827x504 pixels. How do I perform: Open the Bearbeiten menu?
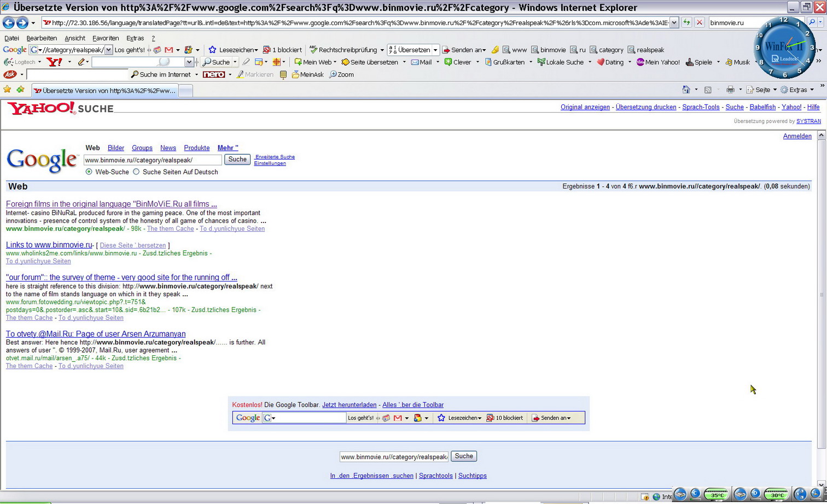(x=42, y=38)
